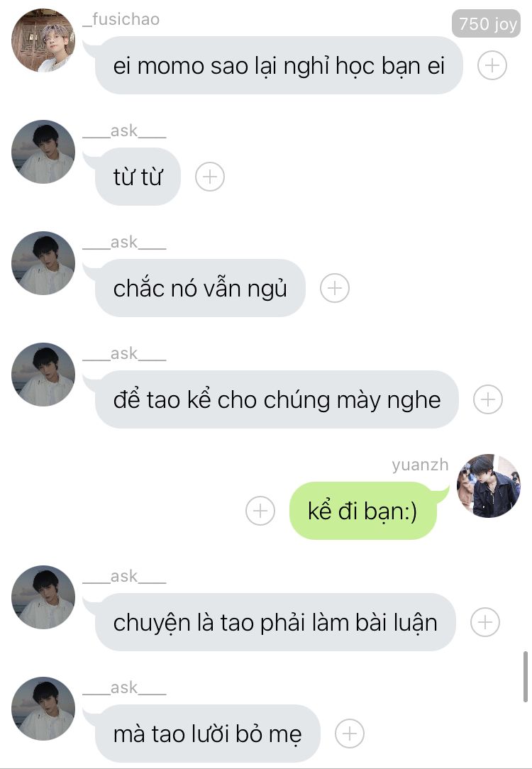Select the "từ từ" message bubble

pyautogui.click(x=138, y=177)
